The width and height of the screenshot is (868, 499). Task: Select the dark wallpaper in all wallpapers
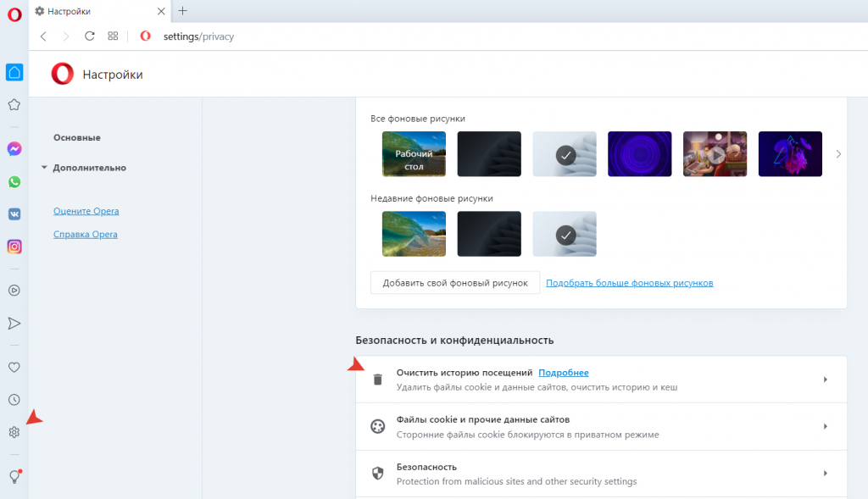coord(489,154)
